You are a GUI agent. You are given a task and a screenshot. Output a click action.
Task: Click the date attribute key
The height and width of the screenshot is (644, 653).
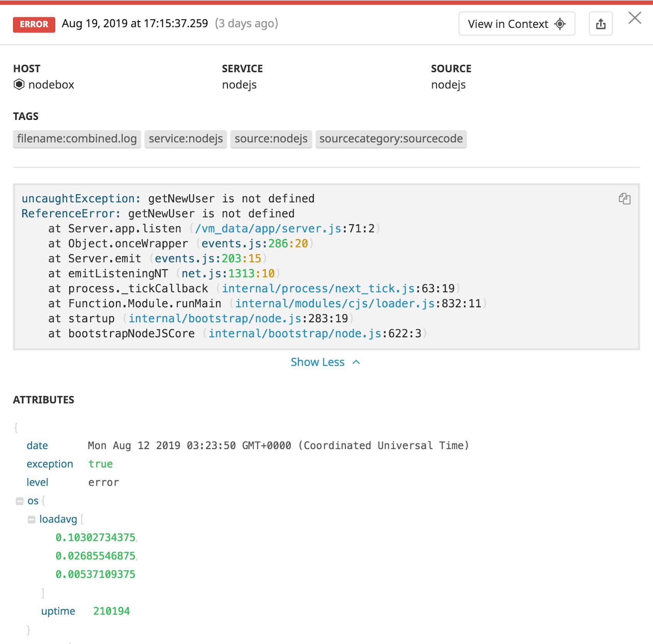point(37,446)
